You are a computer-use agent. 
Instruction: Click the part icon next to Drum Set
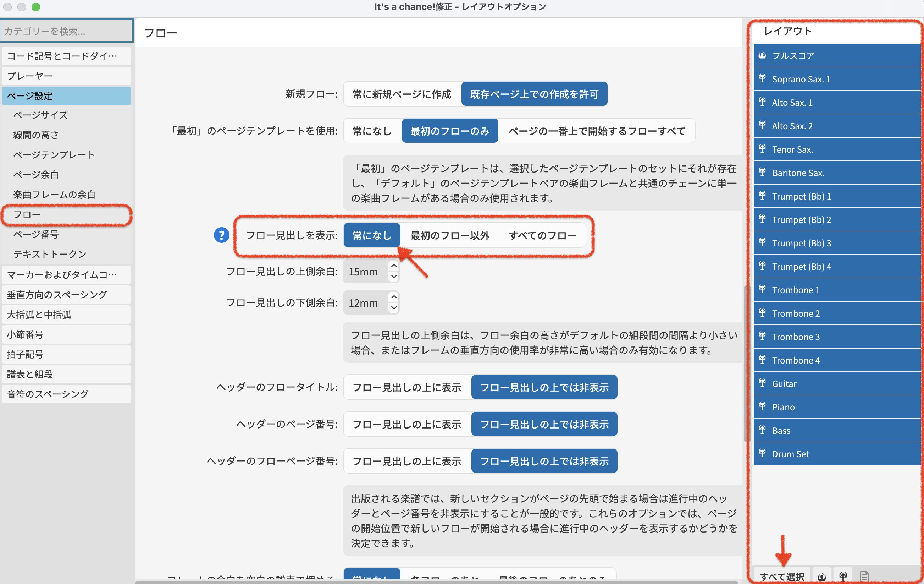coord(762,453)
